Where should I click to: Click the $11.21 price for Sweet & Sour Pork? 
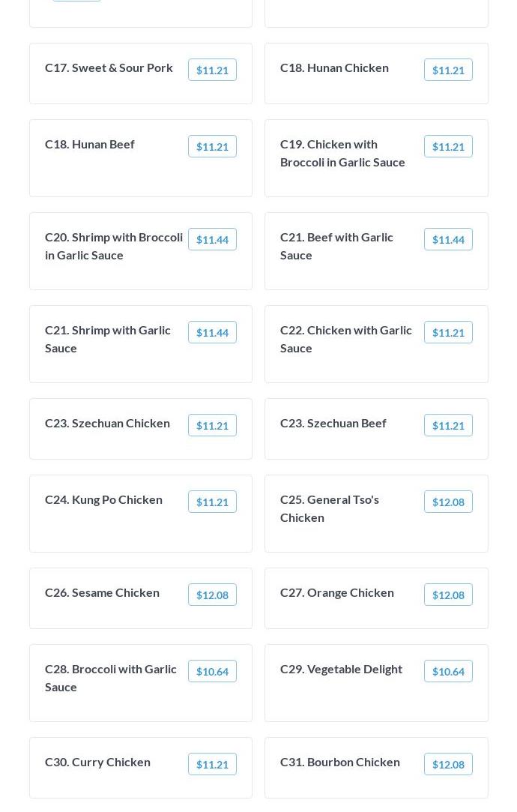click(x=212, y=70)
